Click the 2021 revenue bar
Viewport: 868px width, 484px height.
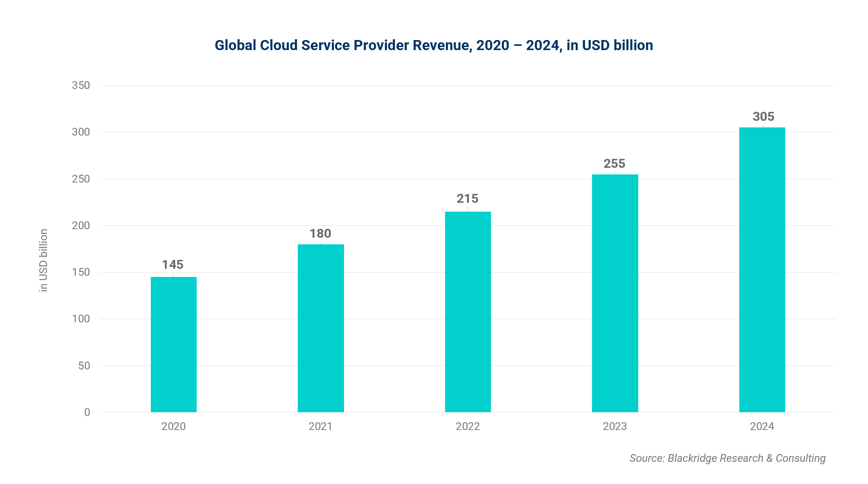click(321, 328)
